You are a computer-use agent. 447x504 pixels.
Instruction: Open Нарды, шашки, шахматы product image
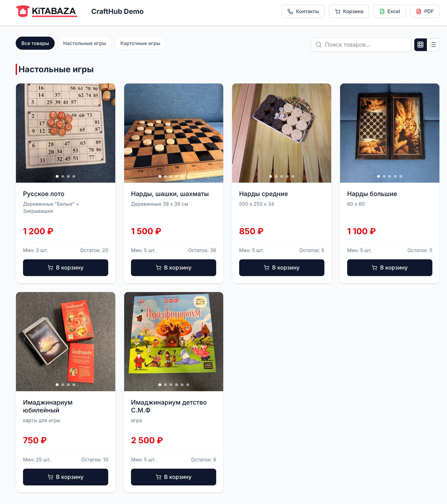[x=174, y=133]
